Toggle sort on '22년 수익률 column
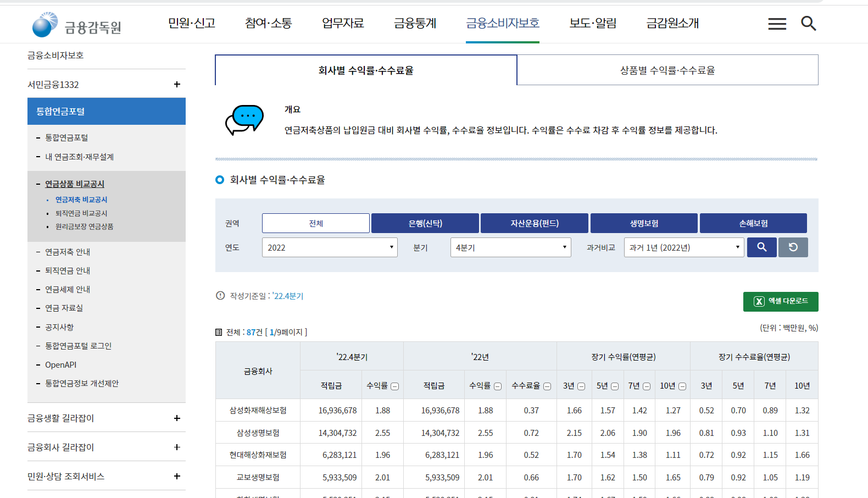This screenshot has width=868, height=498. pyautogui.click(x=498, y=386)
